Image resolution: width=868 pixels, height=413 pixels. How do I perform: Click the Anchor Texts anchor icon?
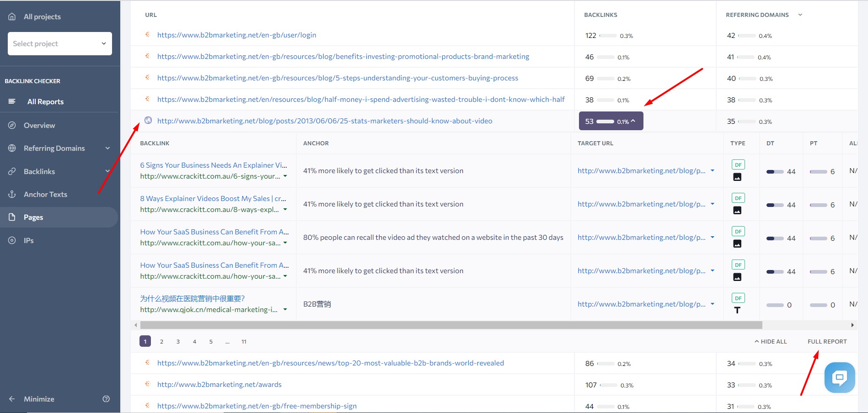pos(12,194)
